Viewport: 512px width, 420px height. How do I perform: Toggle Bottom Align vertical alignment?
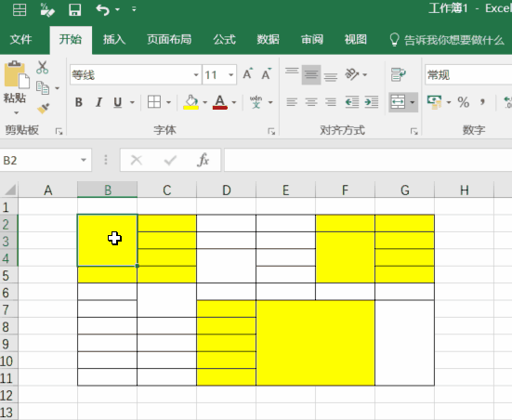click(331, 76)
